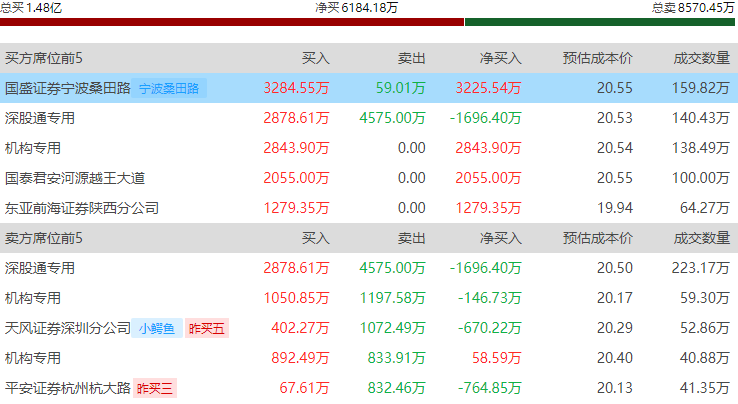Screen dimensions: 738x404
Task: Click the 宁波桑田路 tag badge
Action: pyautogui.click(x=170, y=88)
